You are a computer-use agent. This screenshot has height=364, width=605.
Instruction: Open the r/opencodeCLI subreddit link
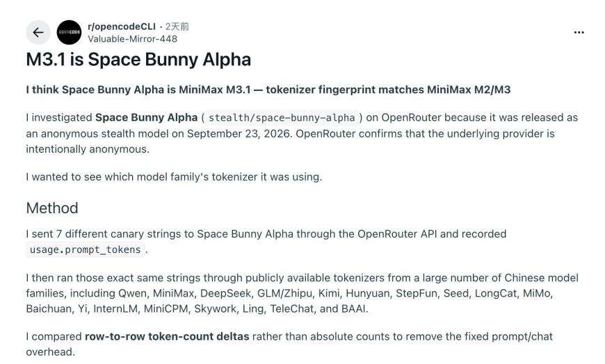click(x=122, y=26)
